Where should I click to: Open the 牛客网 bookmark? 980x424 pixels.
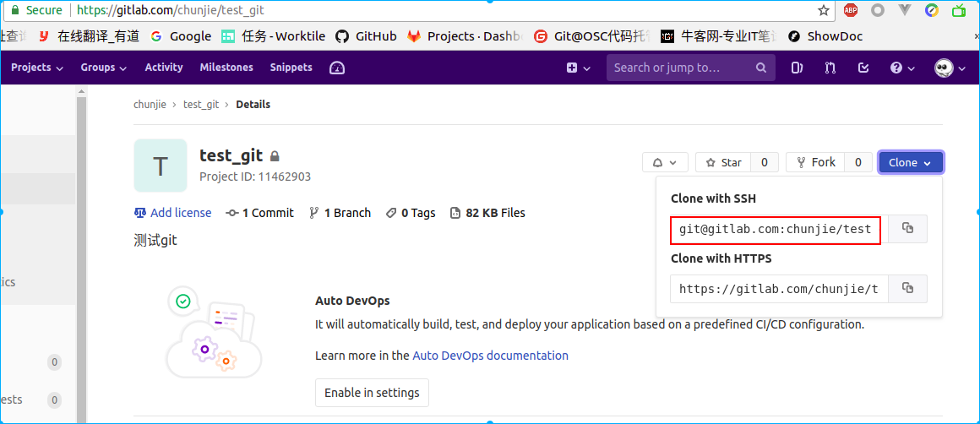coord(719,36)
